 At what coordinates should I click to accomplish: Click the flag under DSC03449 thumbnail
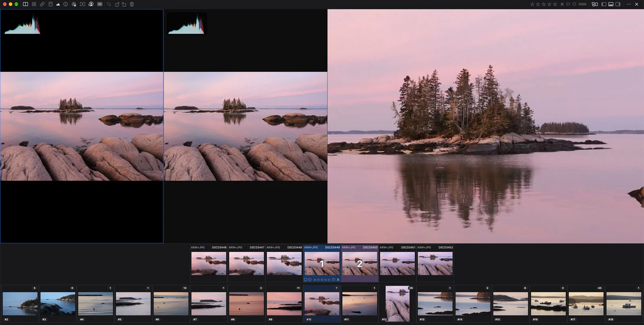[x=334, y=280]
